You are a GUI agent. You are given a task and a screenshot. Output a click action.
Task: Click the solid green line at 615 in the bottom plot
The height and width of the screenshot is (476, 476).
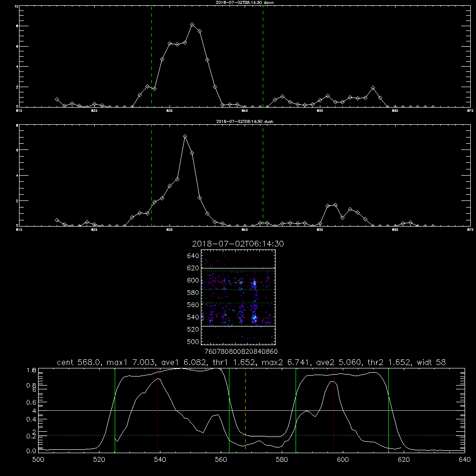[388, 410]
